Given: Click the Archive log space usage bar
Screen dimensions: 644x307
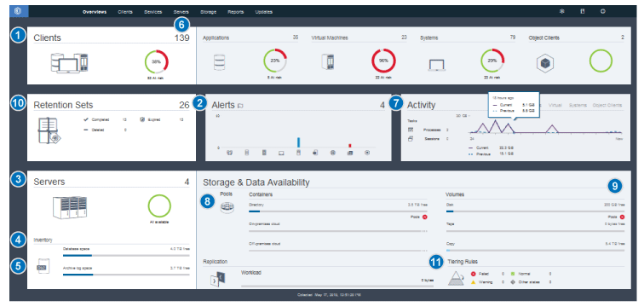Looking at the screenshot, I should (x=126, y=274).
